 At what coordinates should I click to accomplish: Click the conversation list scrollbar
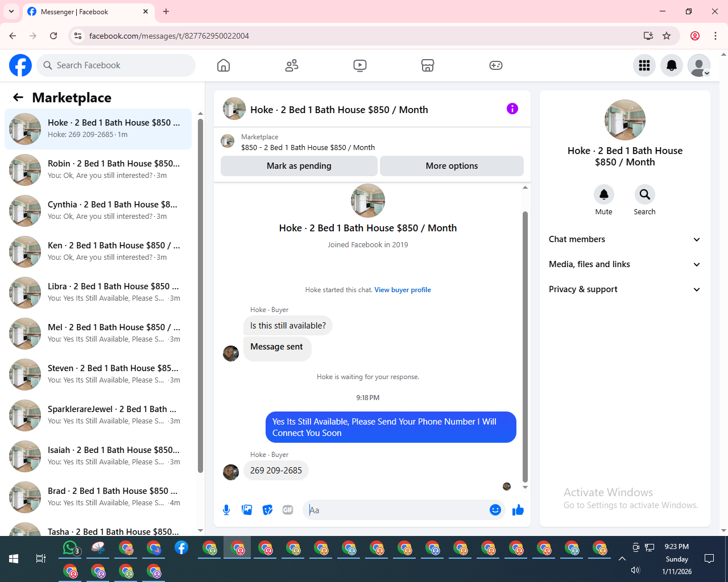[x=200, y=296]
